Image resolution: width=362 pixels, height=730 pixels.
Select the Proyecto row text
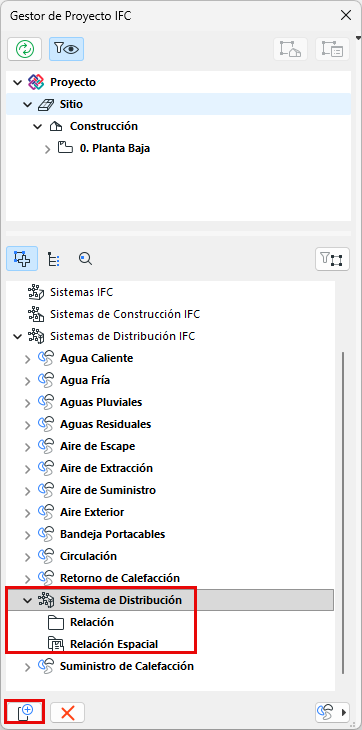click(73, 82)
